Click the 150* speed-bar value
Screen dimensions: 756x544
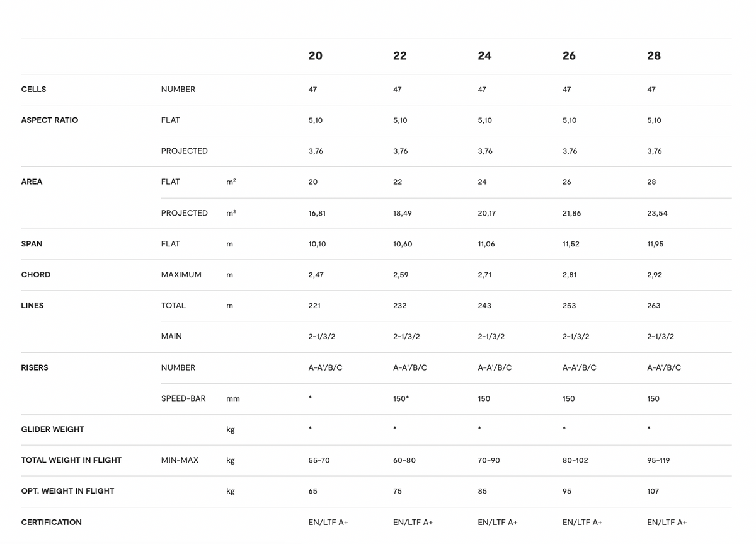tap(401, 398)
